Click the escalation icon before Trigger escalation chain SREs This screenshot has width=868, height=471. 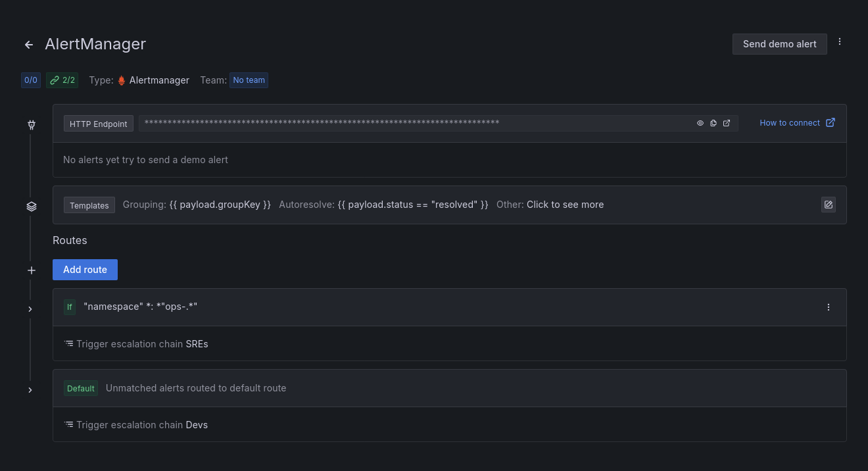68,343
